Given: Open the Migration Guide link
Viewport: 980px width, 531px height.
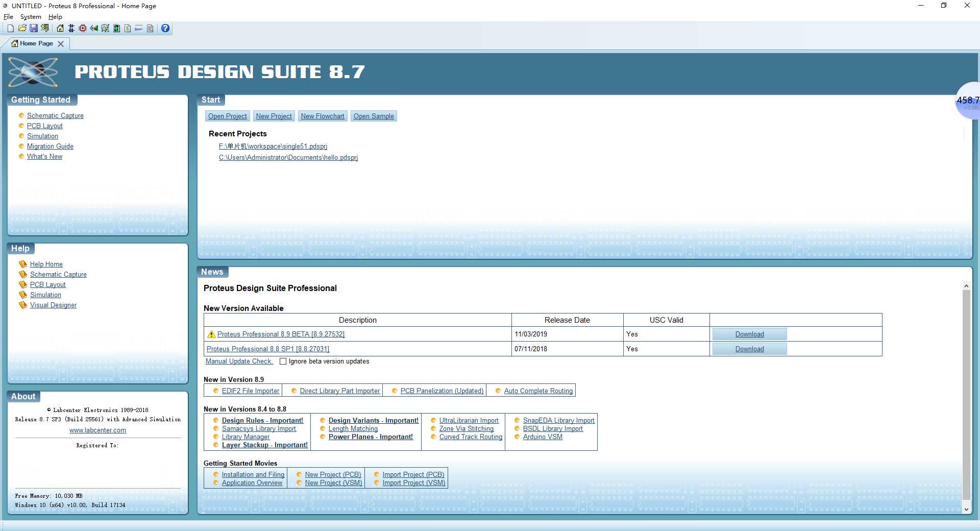Looking at the screenshot, I should [x=50, y=147].
